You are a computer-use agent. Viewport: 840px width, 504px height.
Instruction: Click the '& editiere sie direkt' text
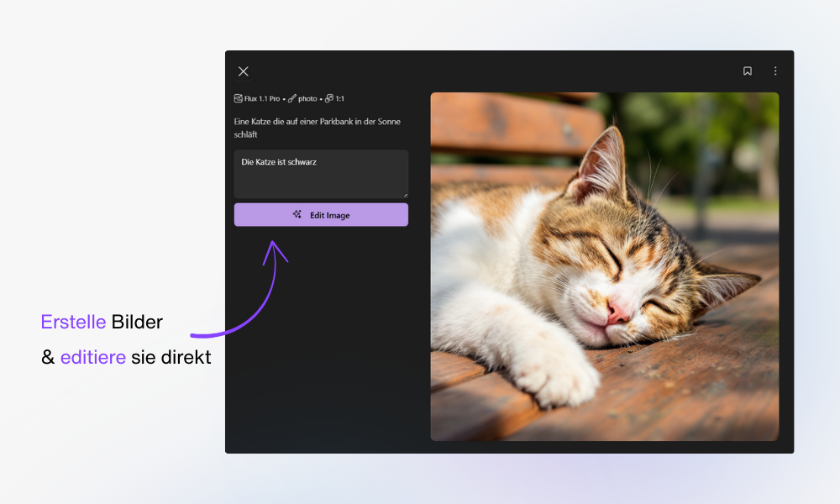[x=127, y=357]
